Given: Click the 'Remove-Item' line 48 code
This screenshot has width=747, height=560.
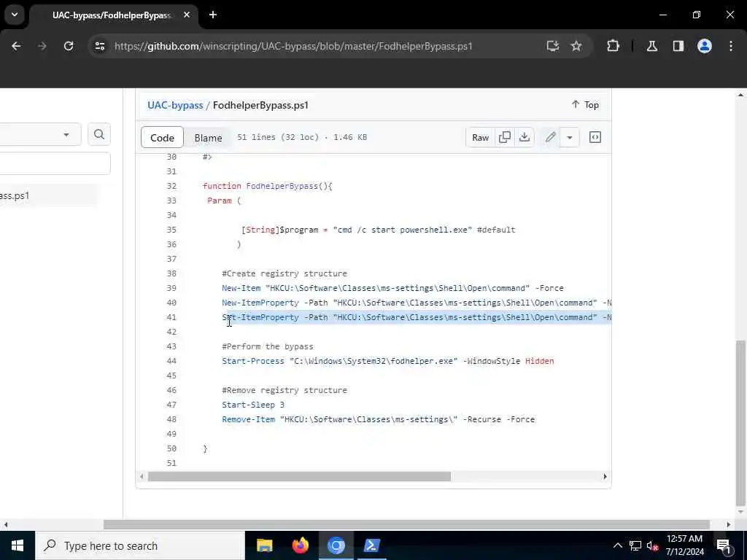Looking at the screenshot, I should (379, 419).
